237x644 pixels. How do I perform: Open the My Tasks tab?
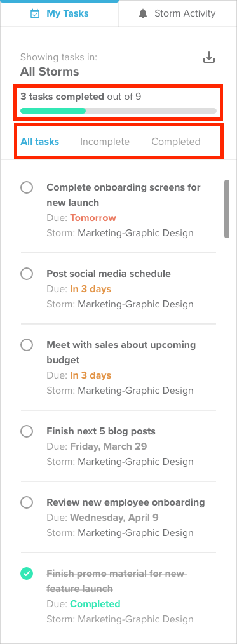coord(60,13)
